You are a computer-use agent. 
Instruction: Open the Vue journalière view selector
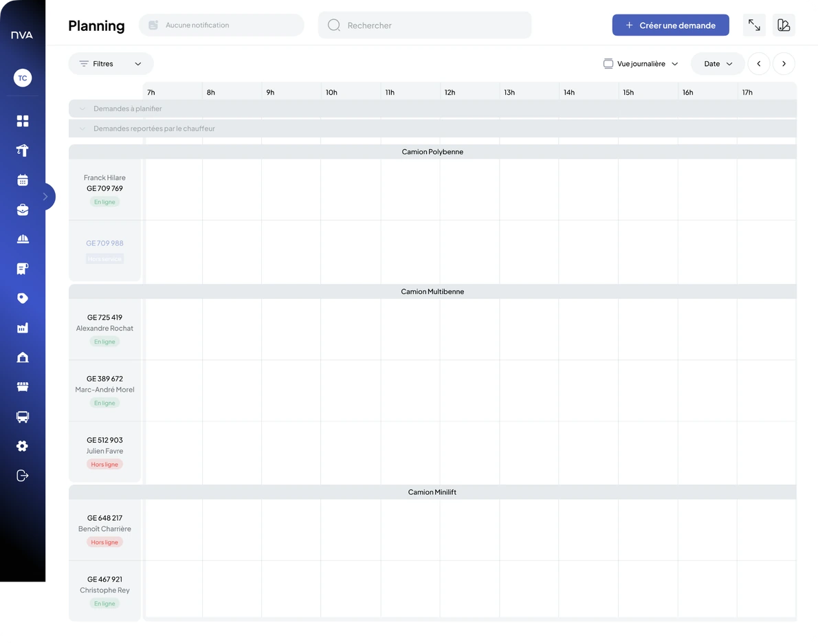click(x=641, y=64)
